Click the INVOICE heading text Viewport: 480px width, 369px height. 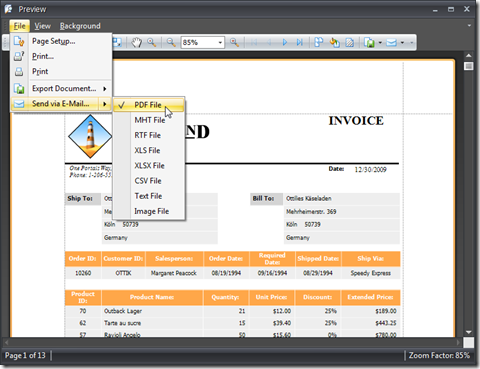tap(356, 121)
